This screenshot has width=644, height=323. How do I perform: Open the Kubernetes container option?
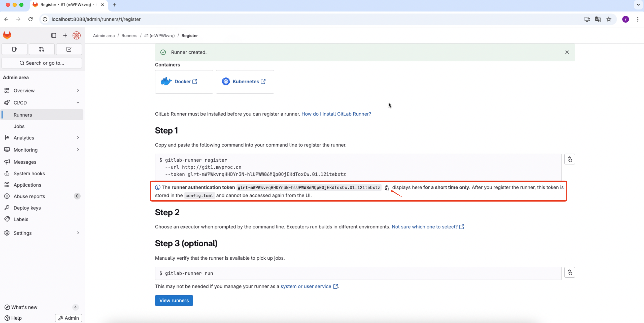[244, 82]
